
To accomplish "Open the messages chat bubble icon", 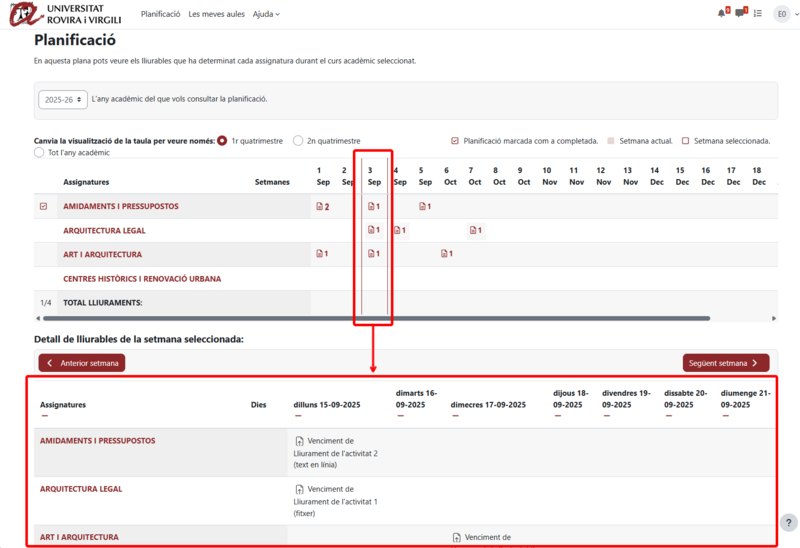I will point(740,13).
